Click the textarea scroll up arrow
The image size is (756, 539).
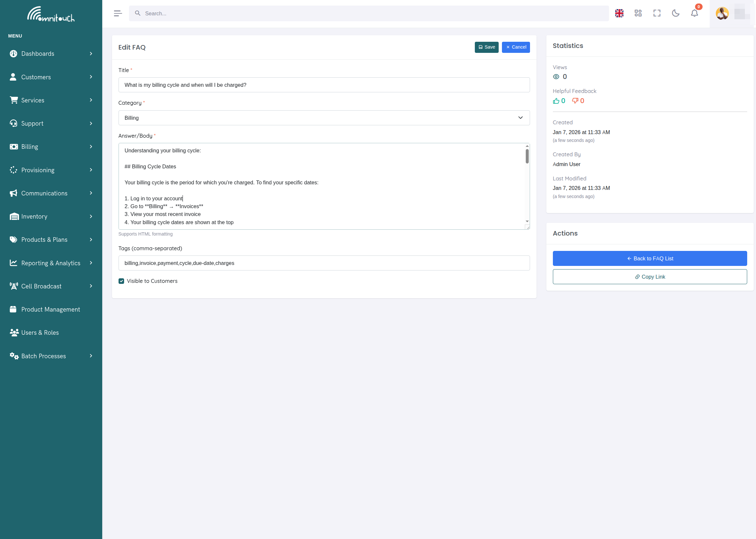pos(527,146)
